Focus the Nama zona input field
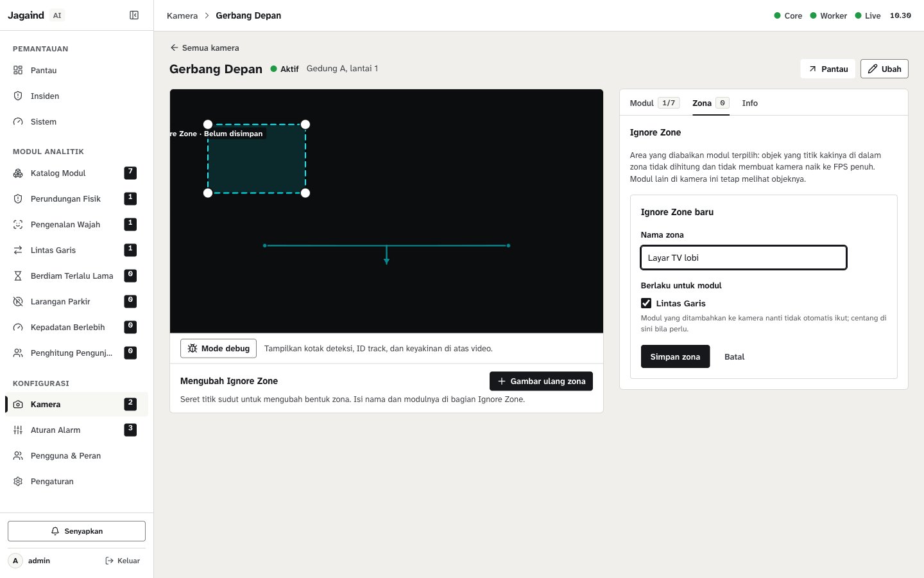Image resolution: width=924 pixels, height=578 pixels. pos(744,258)
